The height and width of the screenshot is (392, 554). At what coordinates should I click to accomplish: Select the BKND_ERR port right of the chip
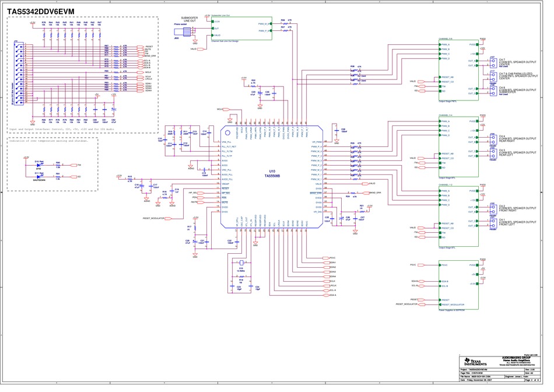366,193
